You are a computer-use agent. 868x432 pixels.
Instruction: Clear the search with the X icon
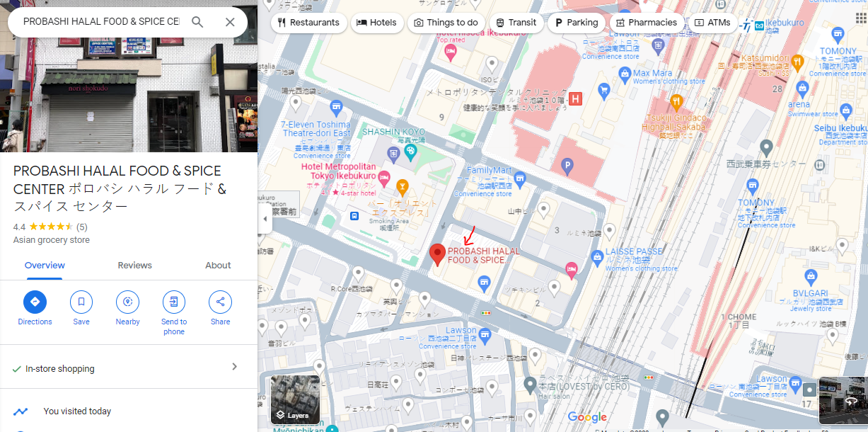pos(230,22)
